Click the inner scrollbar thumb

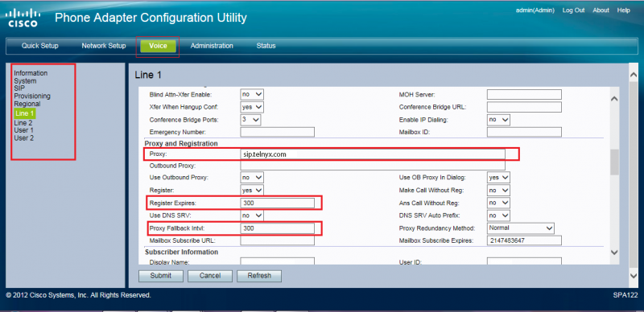614,162
